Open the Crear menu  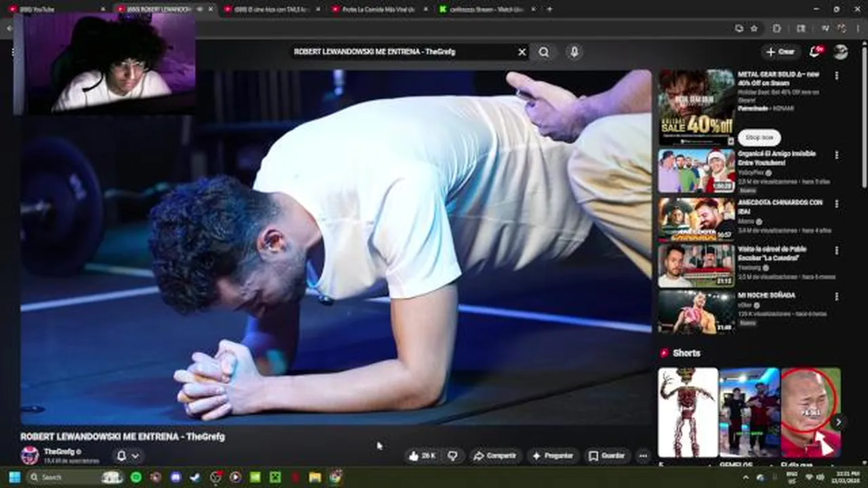pos(781,52)
